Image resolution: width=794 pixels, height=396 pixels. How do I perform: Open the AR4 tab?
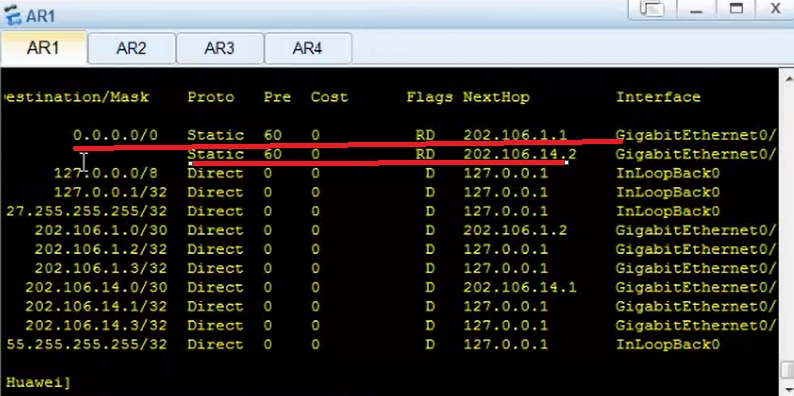pos(307,49)
